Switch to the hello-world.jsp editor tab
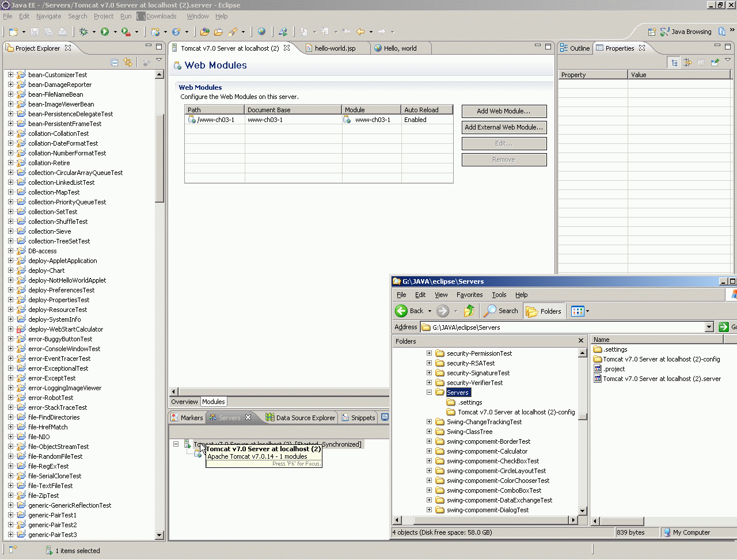Viewport: 737px width, 560px height. point(335,48)
